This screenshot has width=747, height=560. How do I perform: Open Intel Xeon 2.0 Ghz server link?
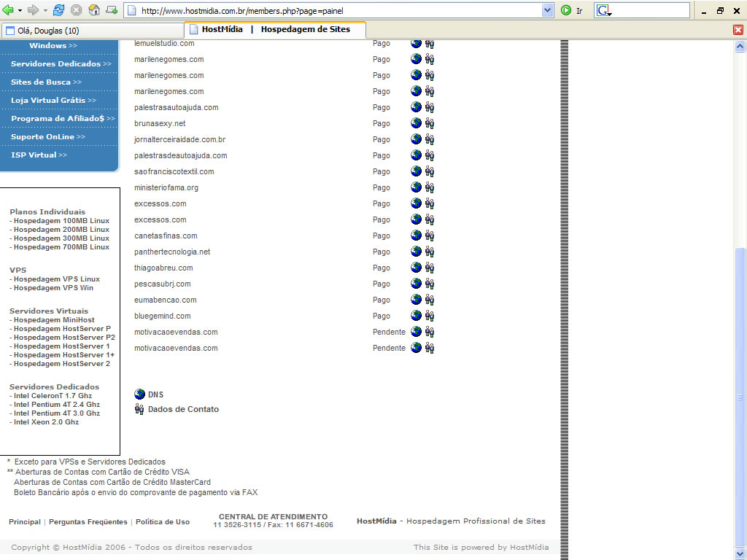(x=44, y=422)
